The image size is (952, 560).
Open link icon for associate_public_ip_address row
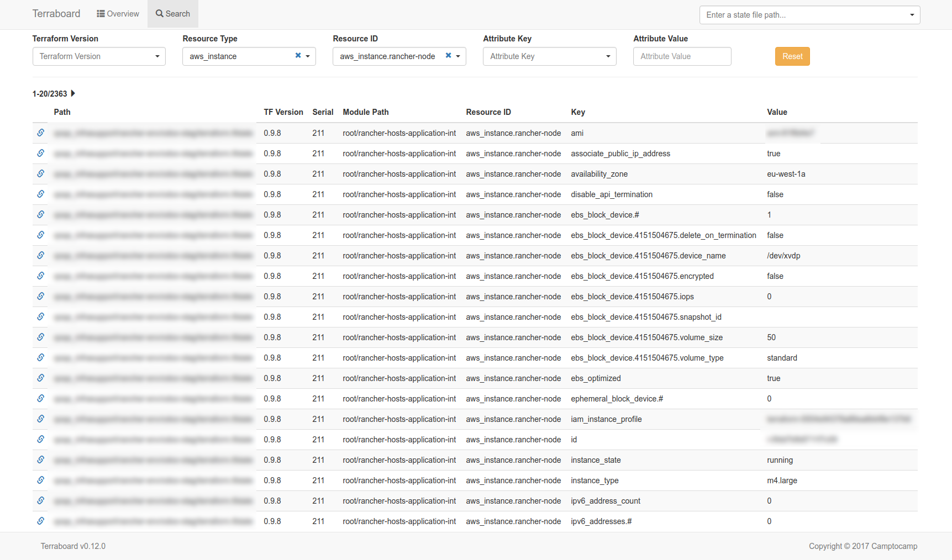40,153
